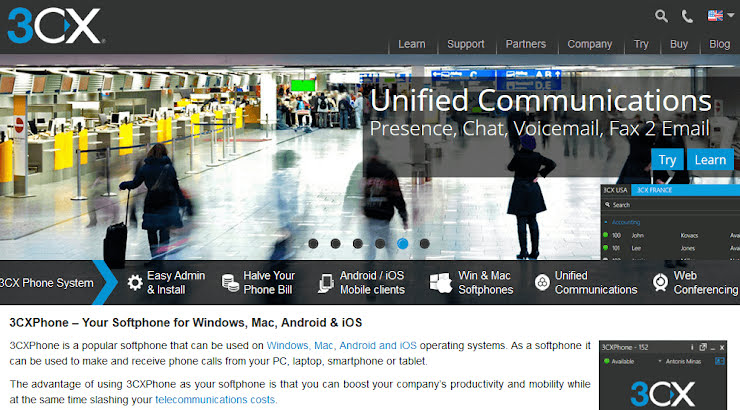This screenshot has height=410, width=740.
Task: Click the Unified Communications banner heading
Action: [541, 100]
